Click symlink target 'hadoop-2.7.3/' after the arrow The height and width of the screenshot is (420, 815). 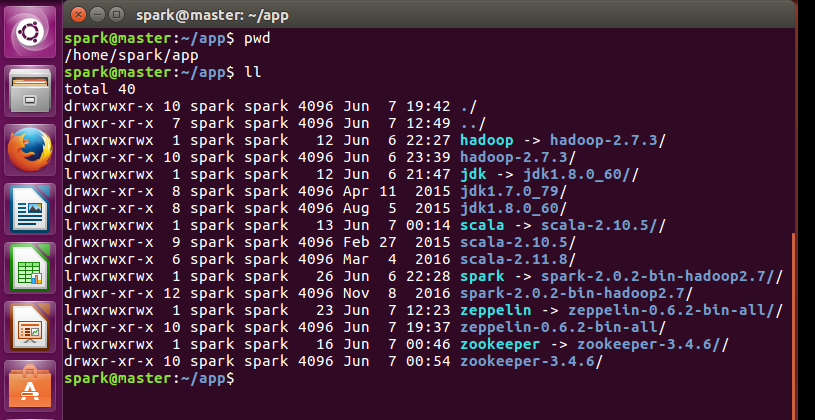point(608,140)
